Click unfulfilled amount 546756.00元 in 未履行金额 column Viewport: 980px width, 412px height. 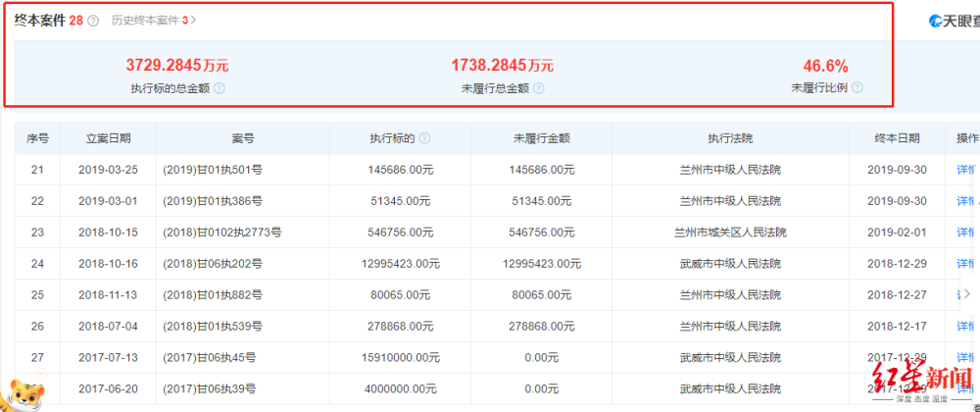[x=541, y=232]
